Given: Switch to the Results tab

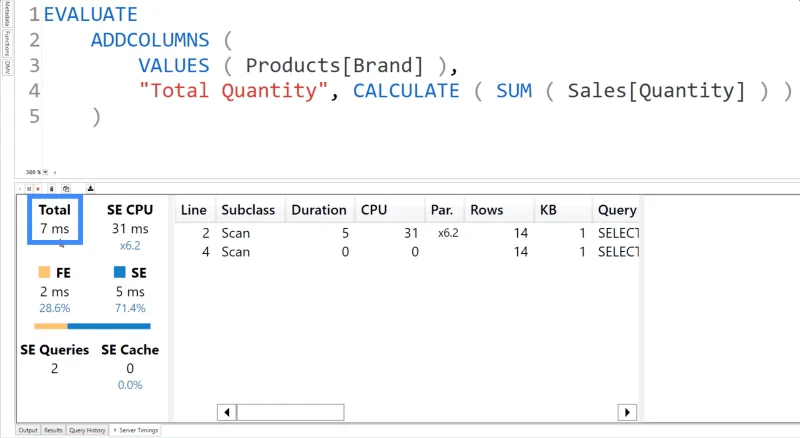Looking at the screenshot, I should pos(53,430).
